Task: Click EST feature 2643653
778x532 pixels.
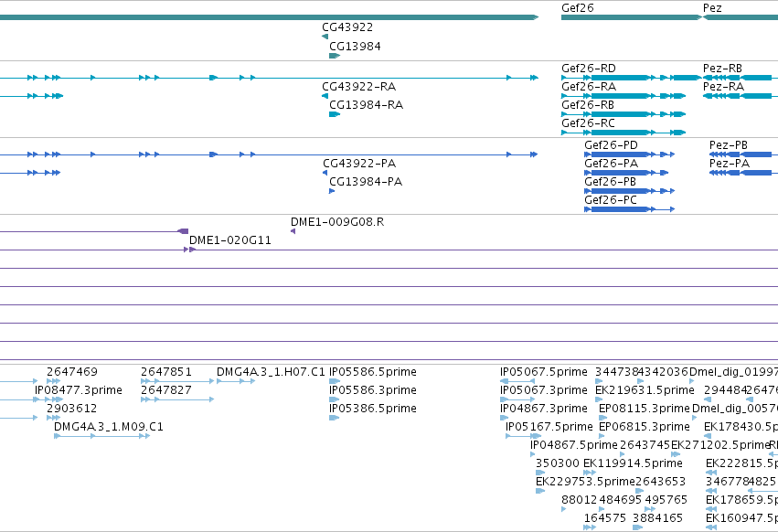Action: tap(640, 491)
